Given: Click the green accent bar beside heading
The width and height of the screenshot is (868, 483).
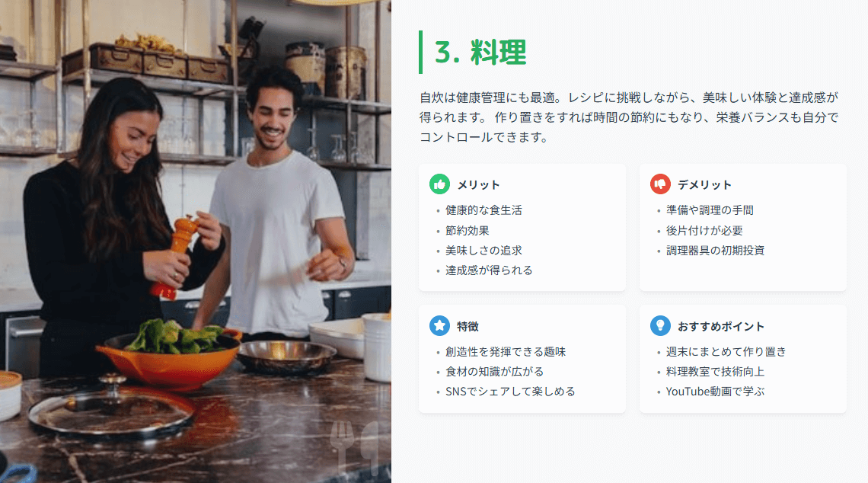Looking at the screenshot, I should point(421,52).
